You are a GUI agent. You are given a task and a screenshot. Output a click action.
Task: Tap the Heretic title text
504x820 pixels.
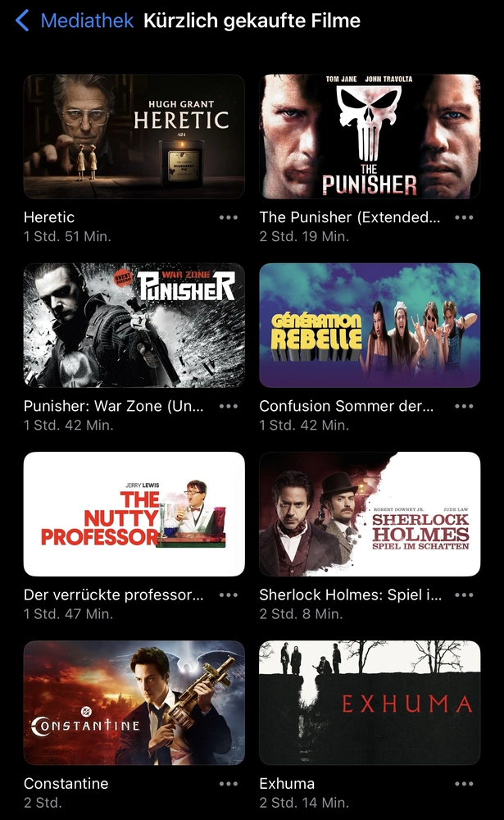point(49,217)
